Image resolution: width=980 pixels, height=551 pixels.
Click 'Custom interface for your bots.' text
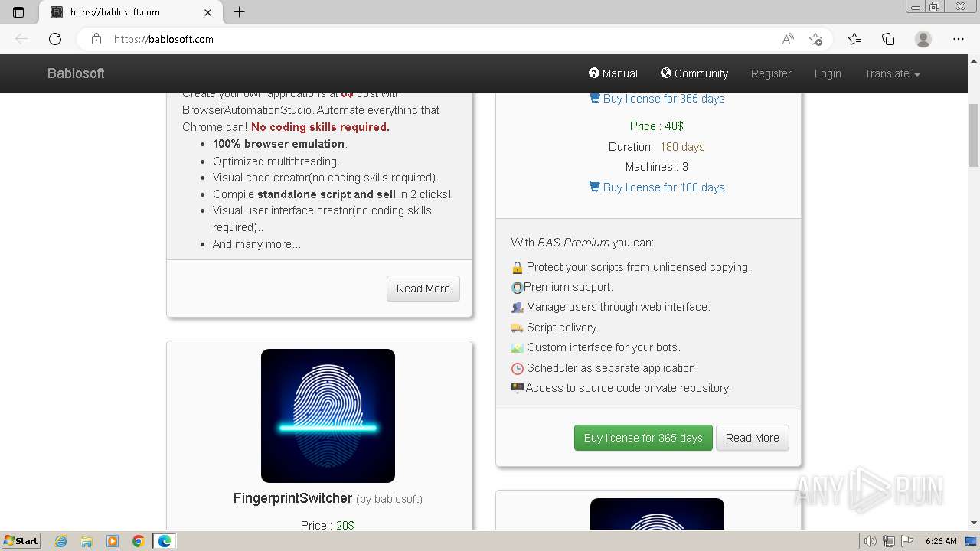[603, 347]
